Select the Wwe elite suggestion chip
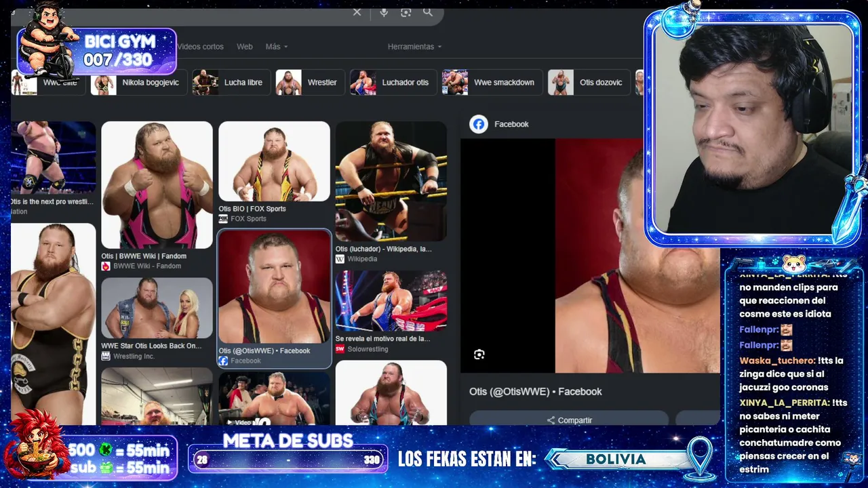Screen dimensions: 868x488 (47, 83)
